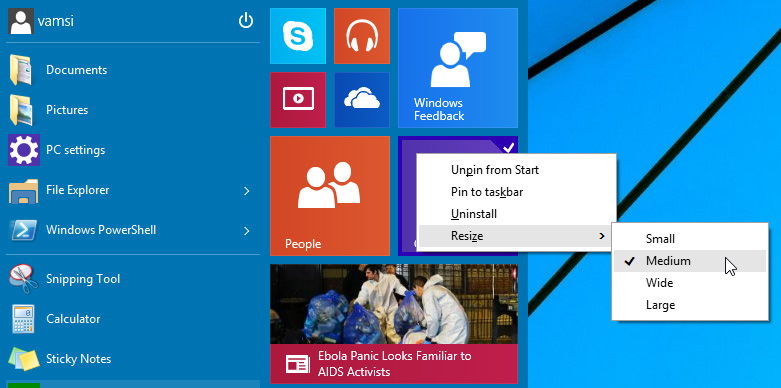Open the People tile
This screenshot has height=388, width=781.
coord(330,196)
